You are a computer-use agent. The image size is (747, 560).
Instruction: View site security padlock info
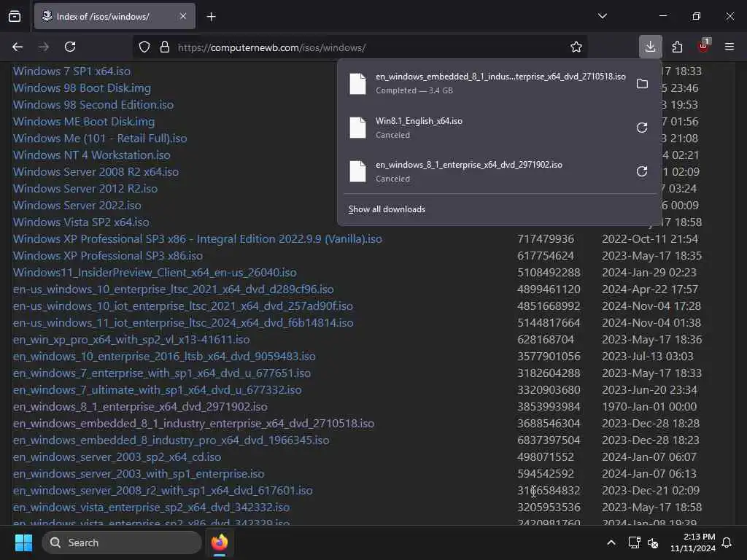pos(165,47)
